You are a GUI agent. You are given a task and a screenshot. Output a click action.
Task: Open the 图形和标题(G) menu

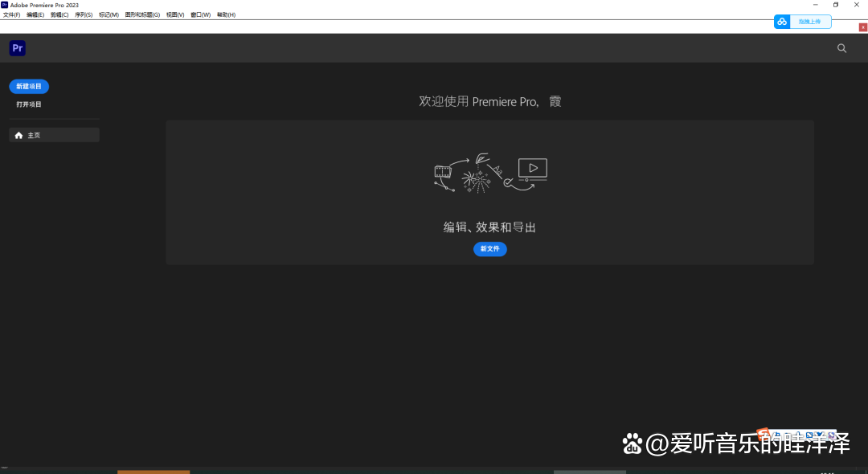pyautogui.click(x=142, y=15)
